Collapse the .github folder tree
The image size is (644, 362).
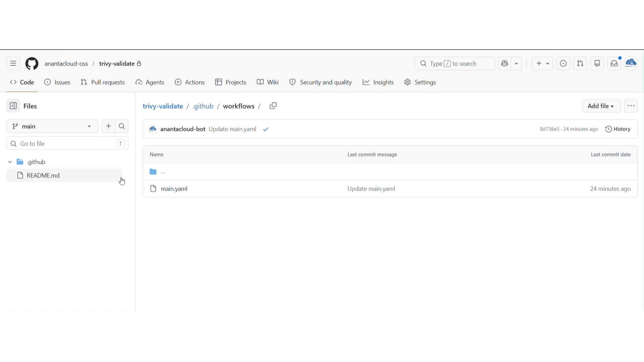(x=10, y=162)
